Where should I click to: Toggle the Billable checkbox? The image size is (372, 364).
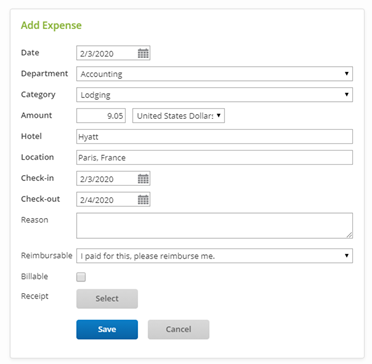coord(81,277)
